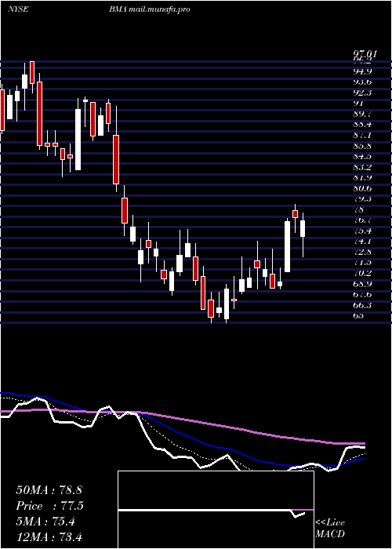Select the 81.9 price axis label
The height and width of the screenshot is (549, 392).
[362, 178]
